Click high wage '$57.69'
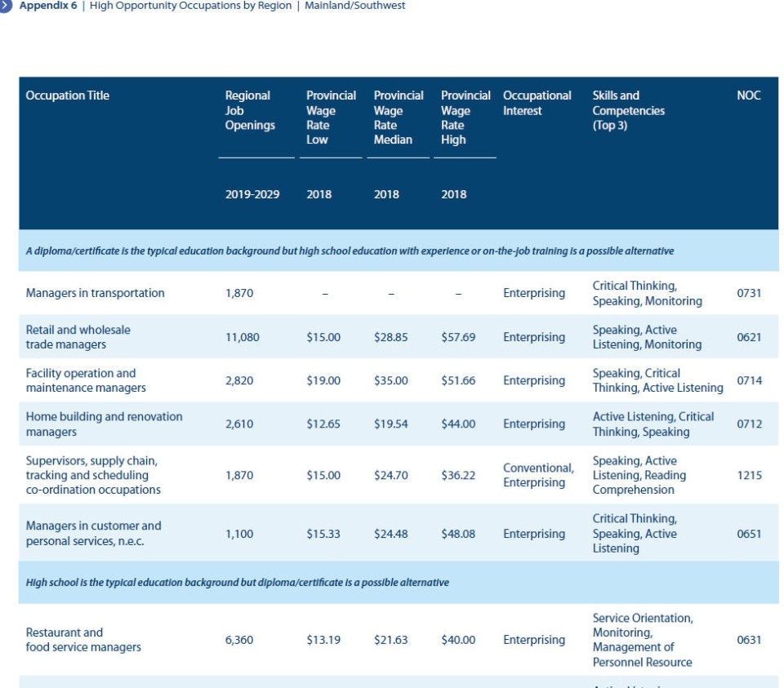The width and height of the screenshot is (784, 688). (x=458, y=337)
